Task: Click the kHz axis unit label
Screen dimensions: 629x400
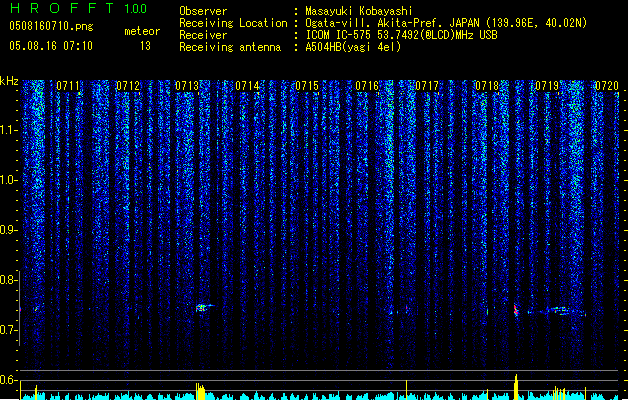Action: coord(9,81)
